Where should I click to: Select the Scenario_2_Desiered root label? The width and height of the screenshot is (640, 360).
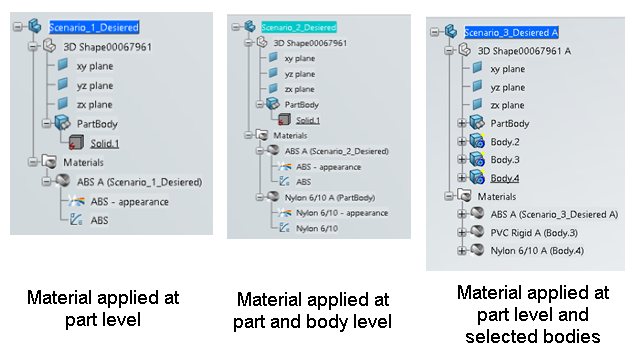[x=299, y=27]
